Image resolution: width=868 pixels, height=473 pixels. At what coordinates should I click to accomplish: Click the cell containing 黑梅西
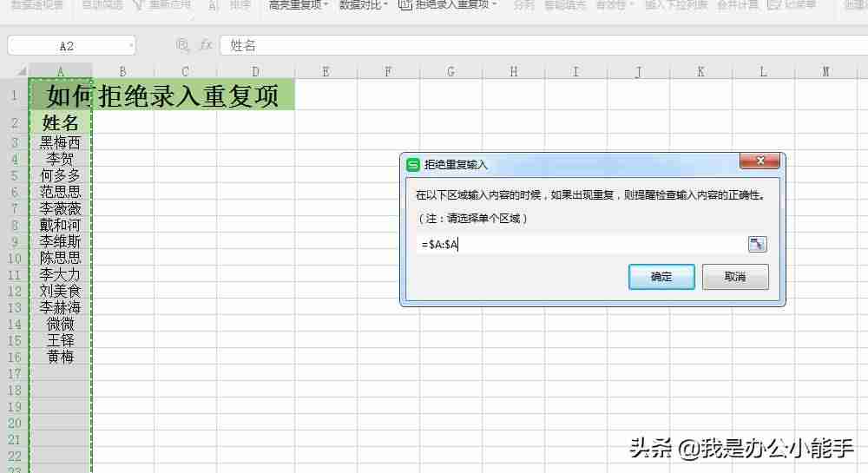coord(61,142)
